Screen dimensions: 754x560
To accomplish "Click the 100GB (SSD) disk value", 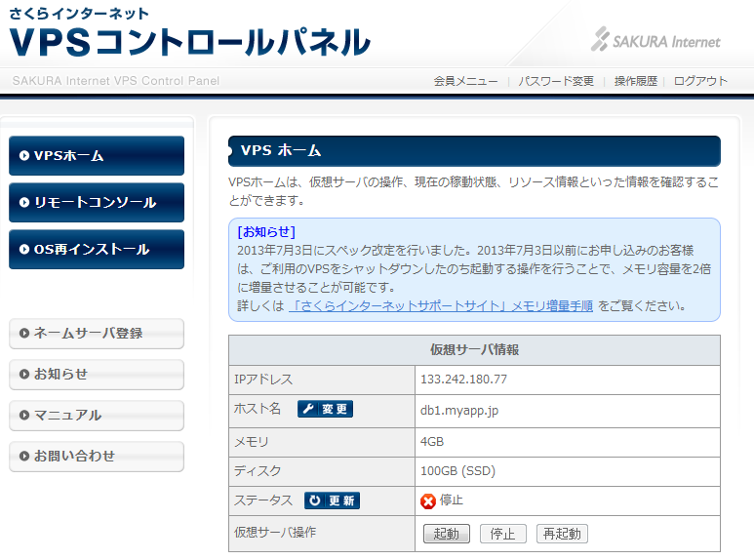I will 457,470.
